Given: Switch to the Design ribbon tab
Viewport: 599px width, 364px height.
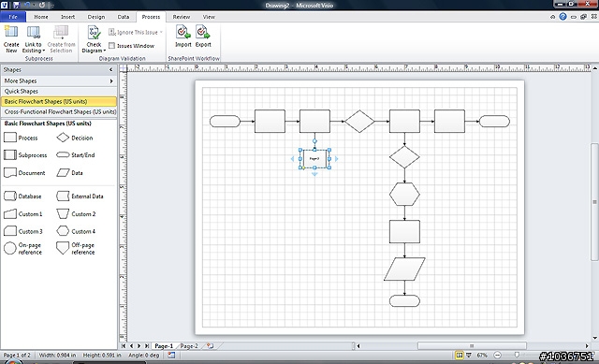Looking at the screenshot, I should pos(95,17).
